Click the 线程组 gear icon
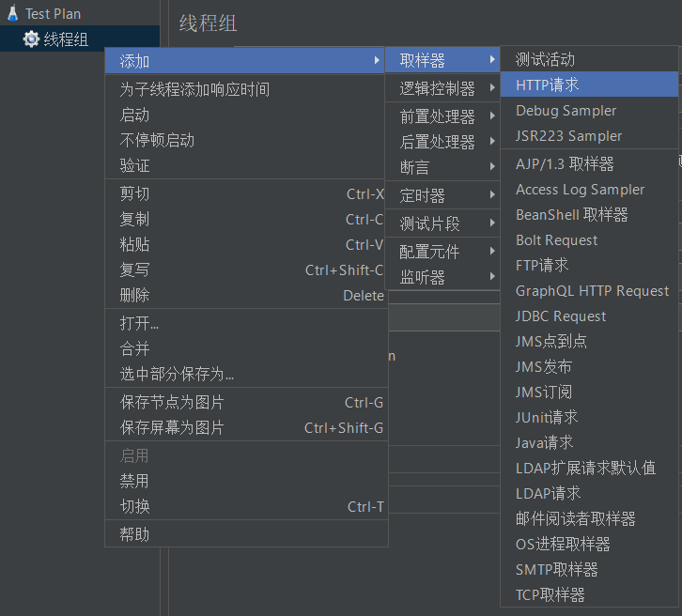 point(31,39)
